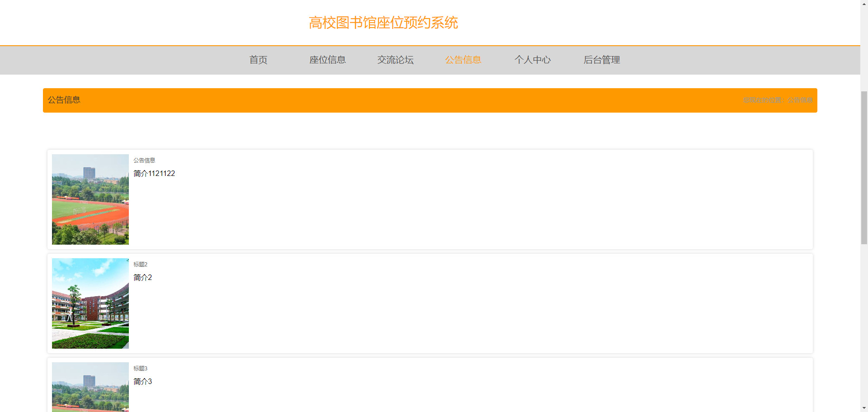Click the 您现在的位置 breadcrumb text
Image resolution: width=868 pixels, height=412 pixels.
click(x=778, y=100)
